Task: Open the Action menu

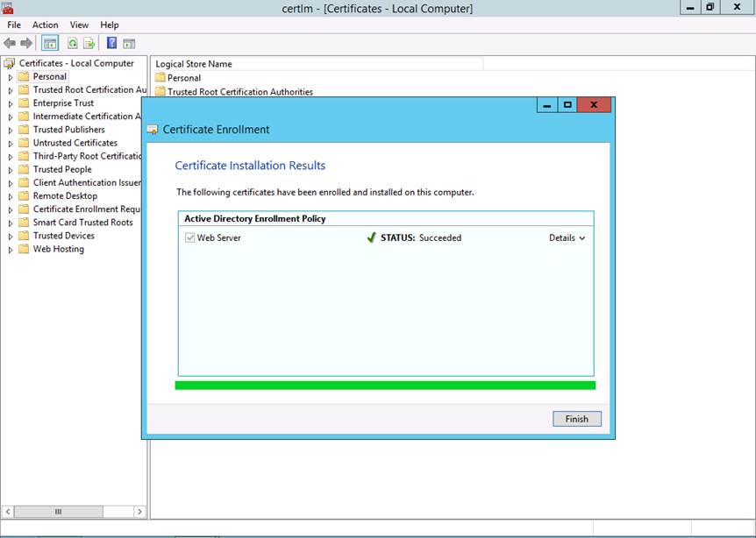Action: (45, 25)
